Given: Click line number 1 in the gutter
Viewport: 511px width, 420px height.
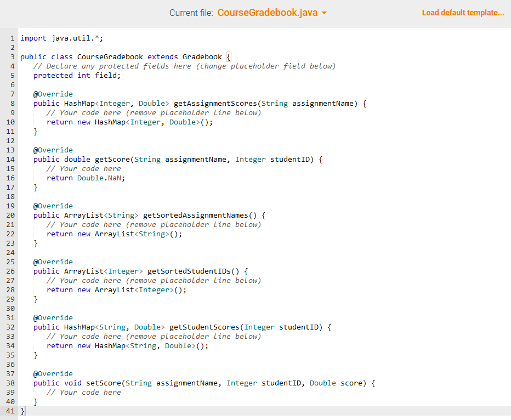Looking at the screenshot, I should [x=12, y=38].
